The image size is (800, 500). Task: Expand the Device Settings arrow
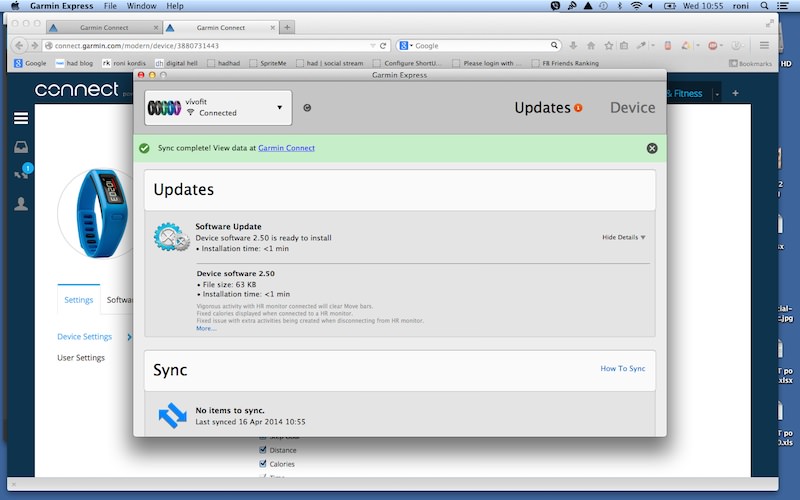point(129,337)
